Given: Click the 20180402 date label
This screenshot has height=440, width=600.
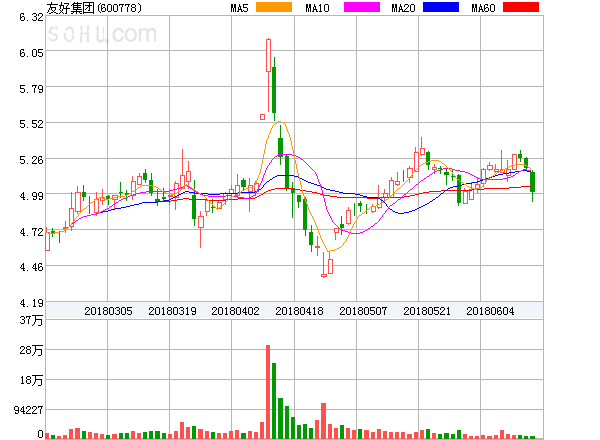Looking at the screenshot, I should [x=235, y=311].
